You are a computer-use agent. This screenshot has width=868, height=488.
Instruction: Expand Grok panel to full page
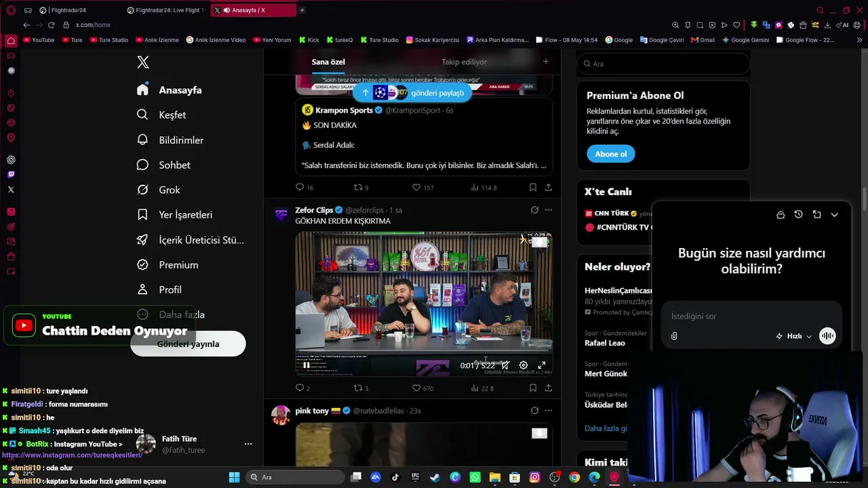(816, 215)
